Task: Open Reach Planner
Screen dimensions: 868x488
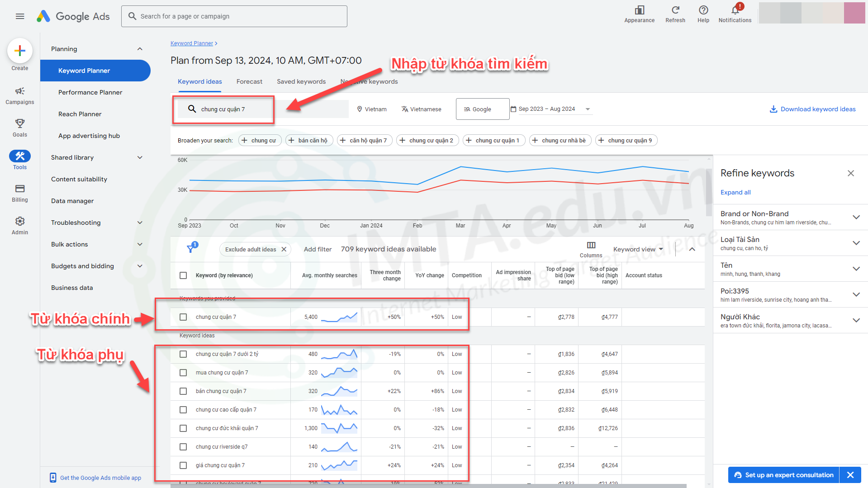Action: (80, 114)
